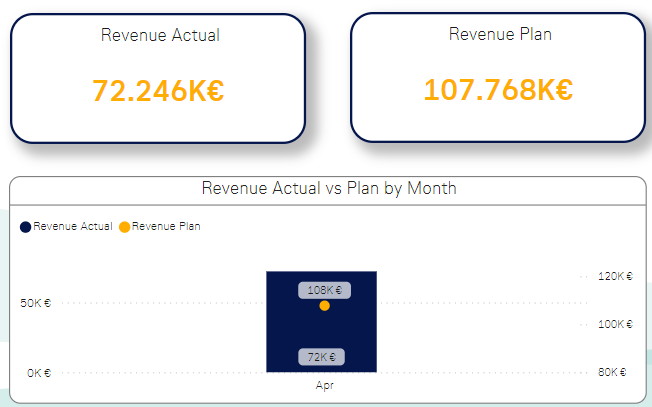Select the Revenue Plan card title
This screenshot has height=407, width=652.
500,34
